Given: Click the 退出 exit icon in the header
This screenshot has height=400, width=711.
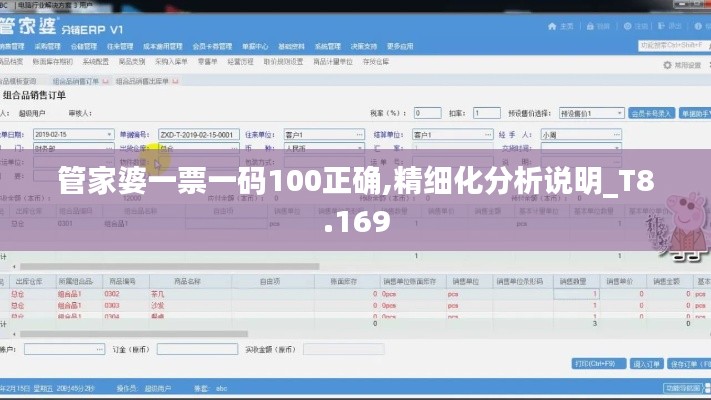Looking at the screenshot, I should pyautogui.click(x=661, y=26).
